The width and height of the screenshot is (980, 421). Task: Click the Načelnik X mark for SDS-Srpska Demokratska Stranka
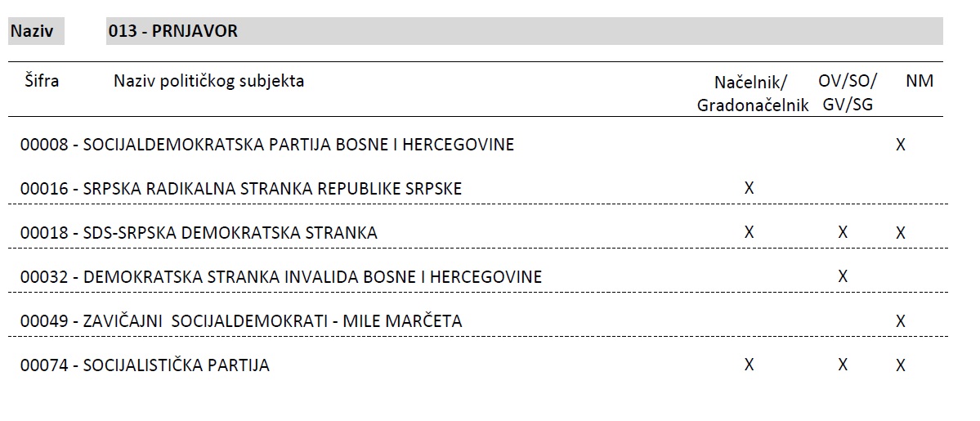point(749,232)
